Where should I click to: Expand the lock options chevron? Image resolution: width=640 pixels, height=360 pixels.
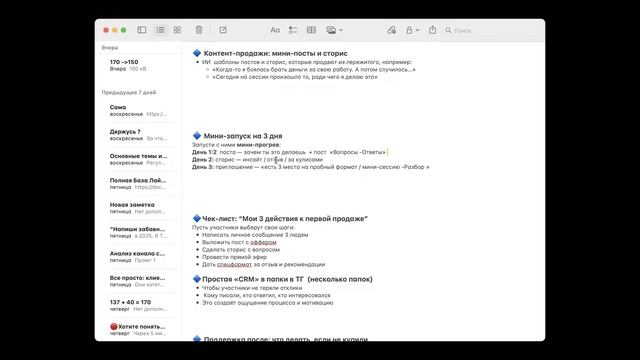click(x=417, y=30)
